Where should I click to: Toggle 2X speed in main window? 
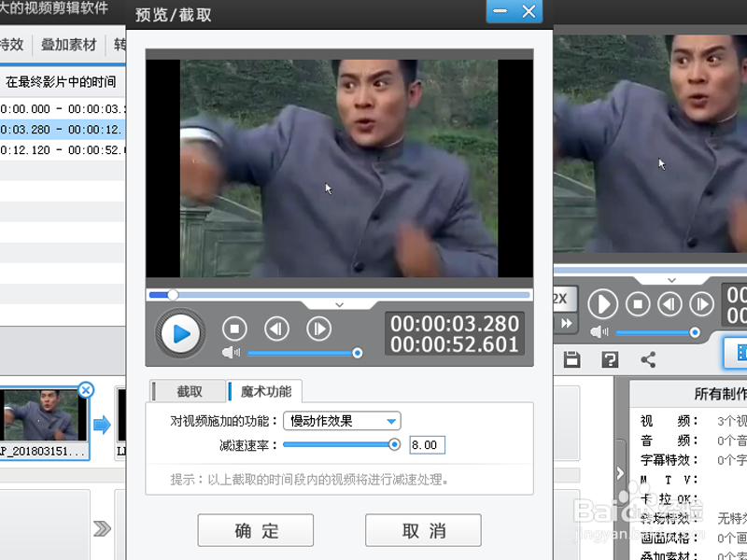(566, 299)
